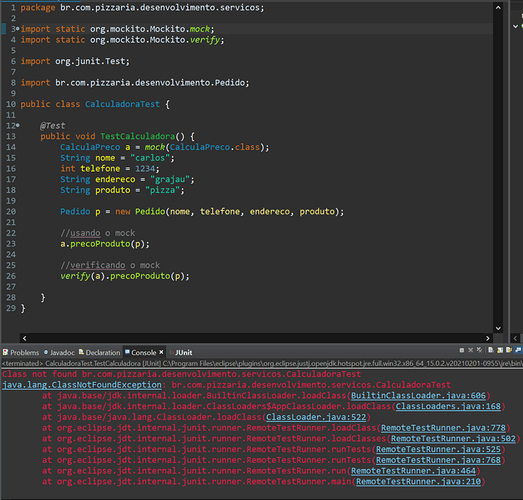Image resolution: width=523 pixels, height=500 pixels.
Task: Click the Javadoc view icon
Action: click(x=46, y=352)
